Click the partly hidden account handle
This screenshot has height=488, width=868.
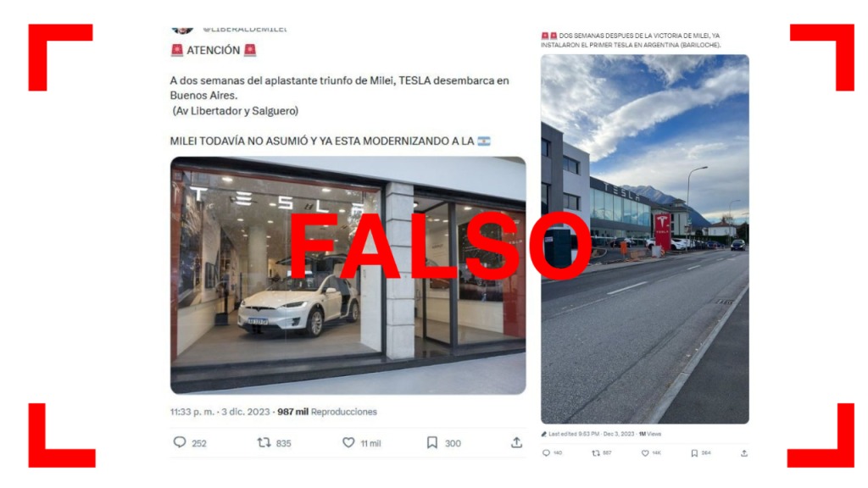coord(245,28)
